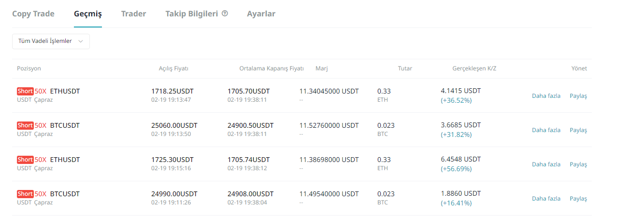Share the 3.6685 USDT BTCUSDT trade

pyautogui.click(x=578, y=130)
